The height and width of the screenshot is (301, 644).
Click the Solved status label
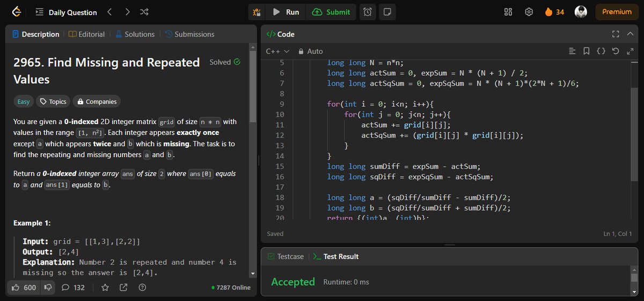pyautogui.click(x=225, y=62)
